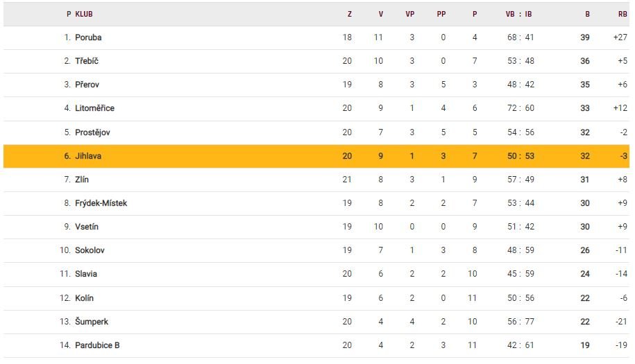Sort by the Z games column header
The image size is (635, 364).
pos(349,14)
